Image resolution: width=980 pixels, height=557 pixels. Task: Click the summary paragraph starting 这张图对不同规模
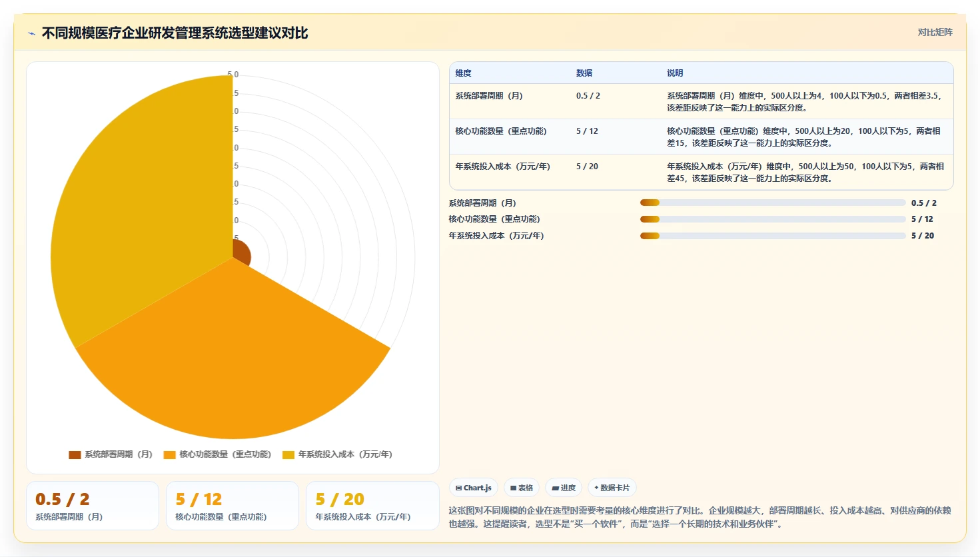700,517
